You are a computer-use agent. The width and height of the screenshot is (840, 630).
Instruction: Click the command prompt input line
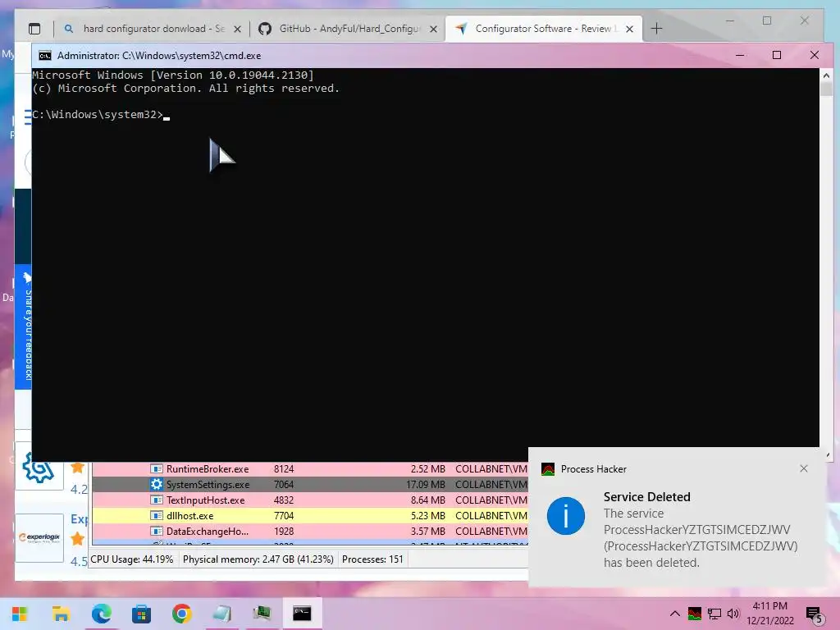click(x=101, y=114)
